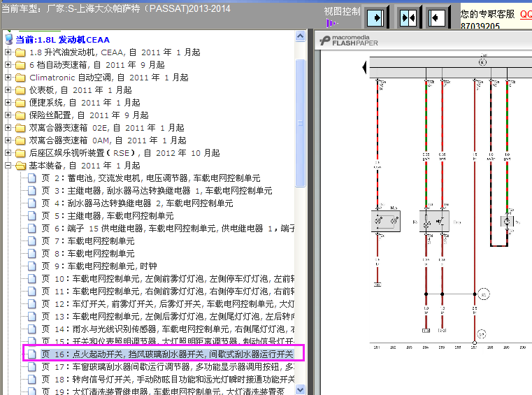Click the tree scrollbar up arrow

point(301,36)
